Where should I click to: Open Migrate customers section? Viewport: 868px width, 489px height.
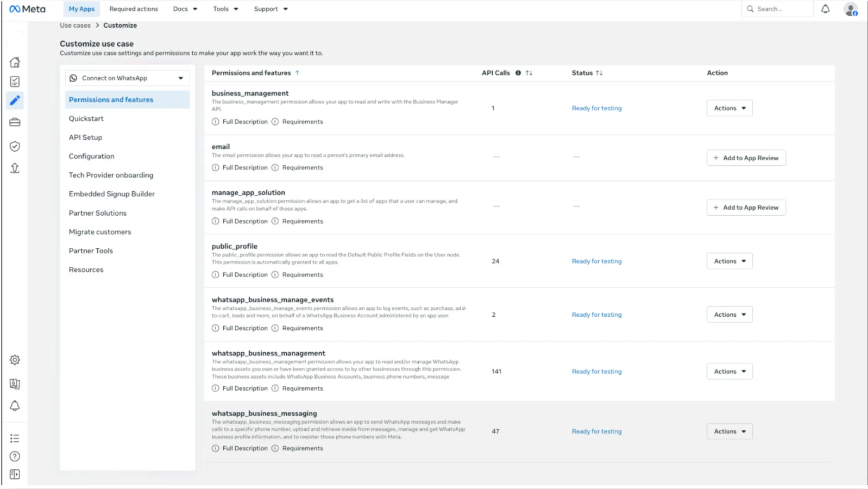point(100,232)
